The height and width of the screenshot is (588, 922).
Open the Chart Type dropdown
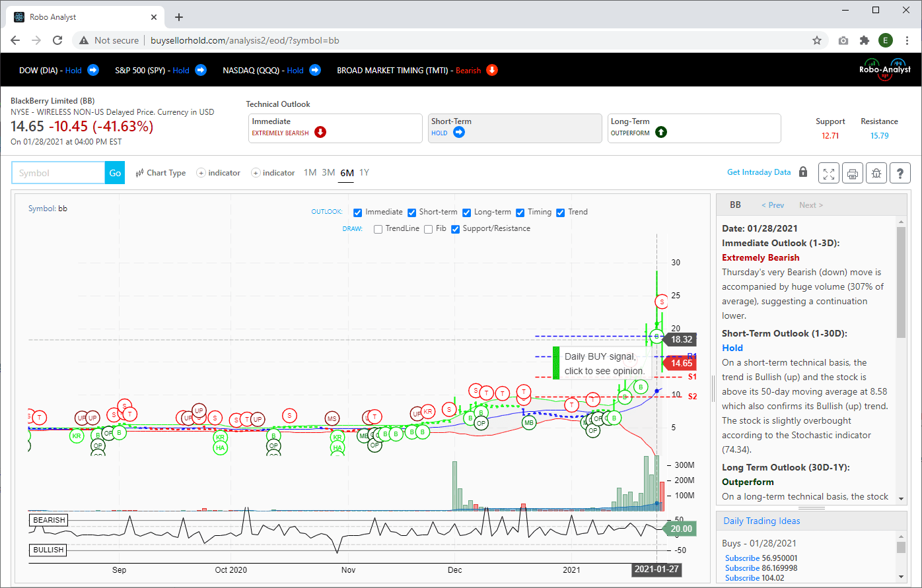click(160, 173)
